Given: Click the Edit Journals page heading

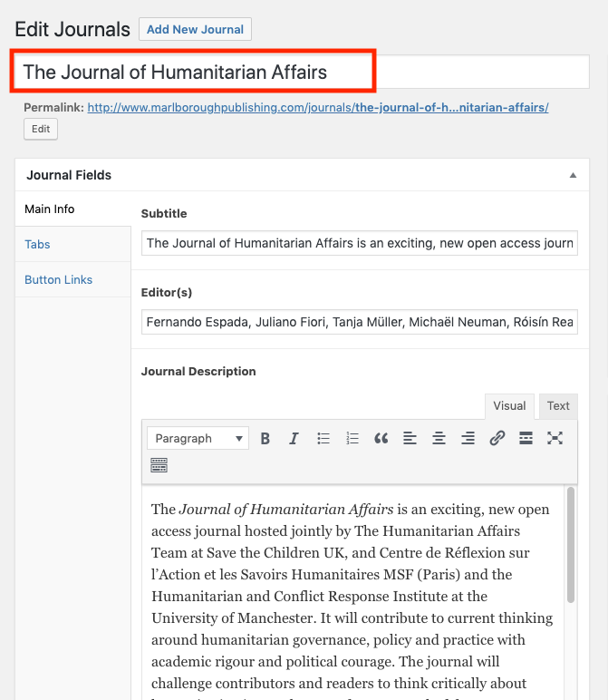Looking at the screenshot, I should pos(72,29).
